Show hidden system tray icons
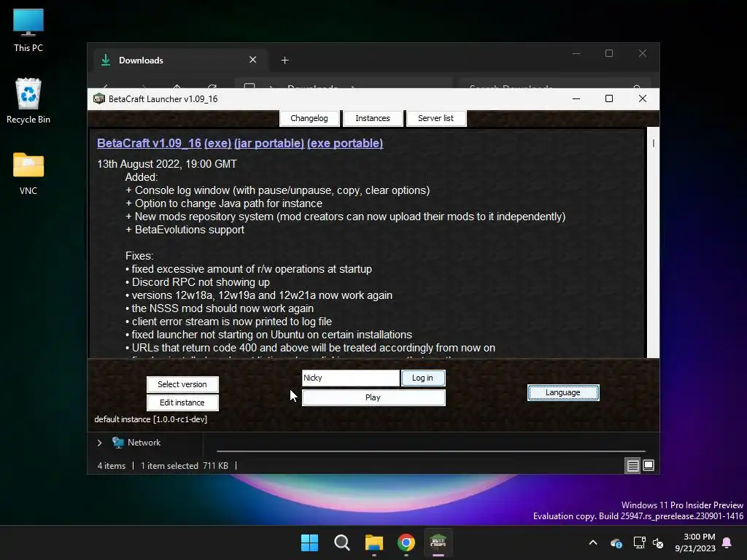Viewport: 747px width, 560px height. (593, 542)
